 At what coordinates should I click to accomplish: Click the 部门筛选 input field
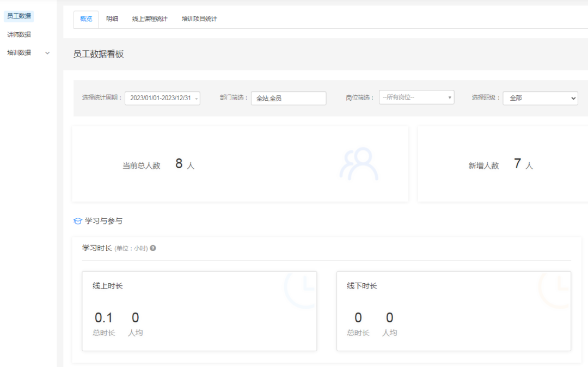288,98
